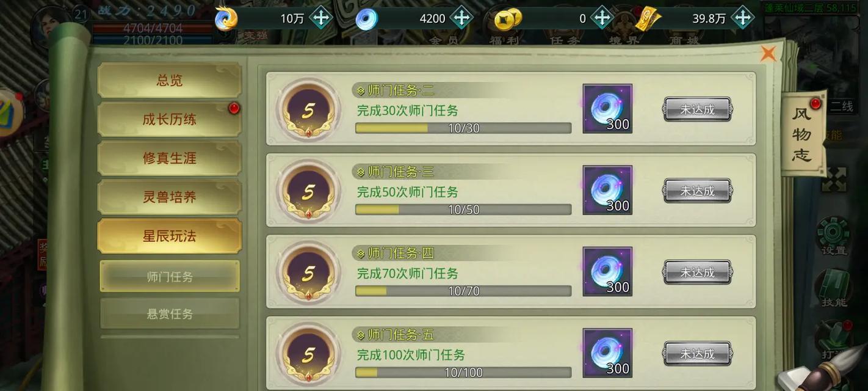Select the 悬赏任务 sub-category
This screenshot has height=391, width=868.
tap(170, 313)
